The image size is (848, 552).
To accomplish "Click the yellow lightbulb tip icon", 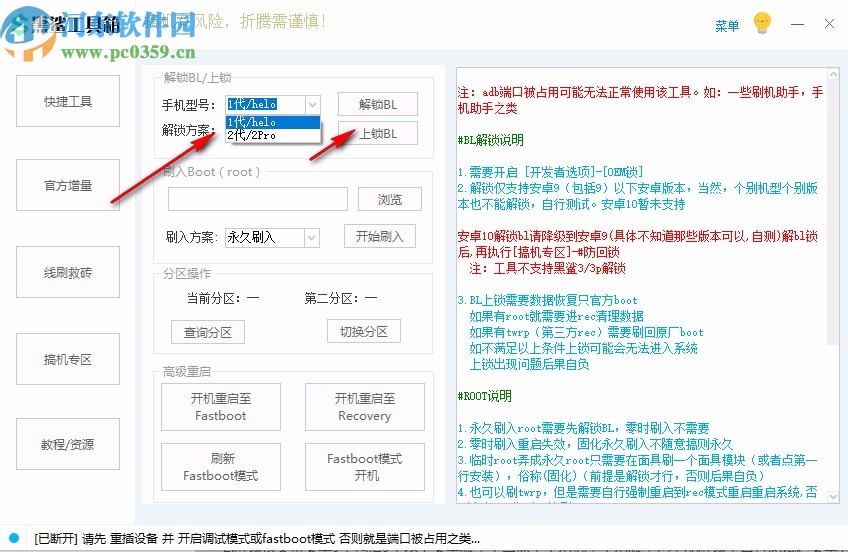I will click(762, 23).
